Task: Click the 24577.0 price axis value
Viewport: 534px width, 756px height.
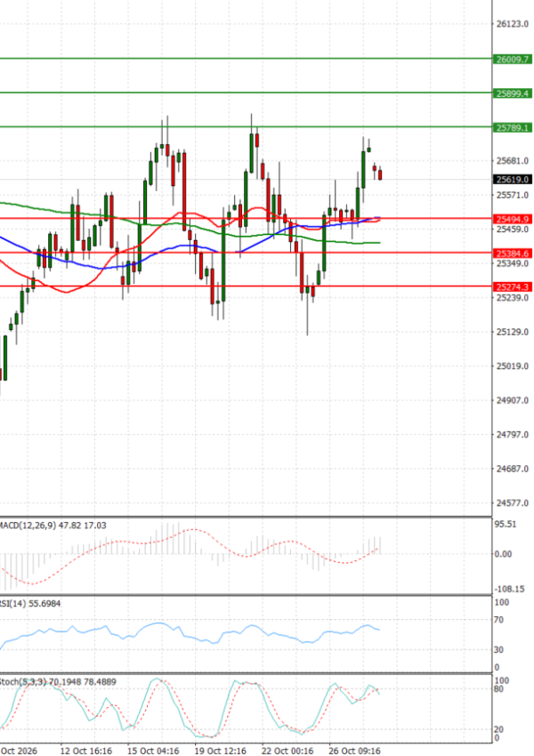Action: click(513, 503)
